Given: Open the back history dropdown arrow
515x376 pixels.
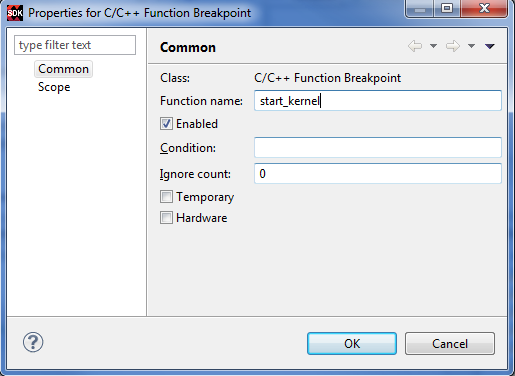Looking at the screenshot, I should click(x=433, y=46).
